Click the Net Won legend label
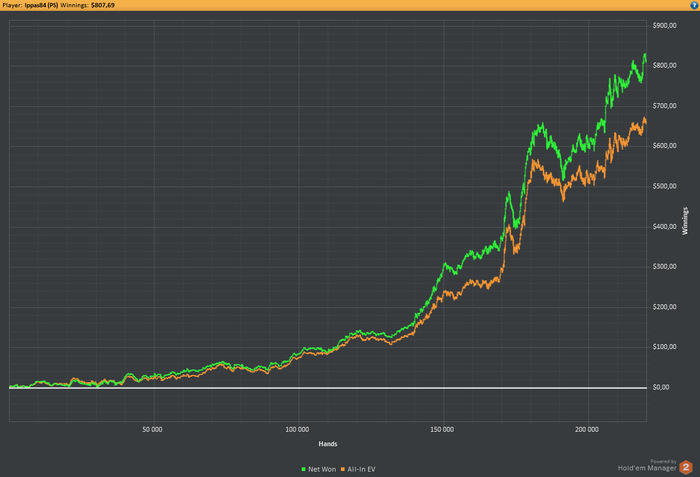This screenshot has width=700, height=477. click(322, 469)
